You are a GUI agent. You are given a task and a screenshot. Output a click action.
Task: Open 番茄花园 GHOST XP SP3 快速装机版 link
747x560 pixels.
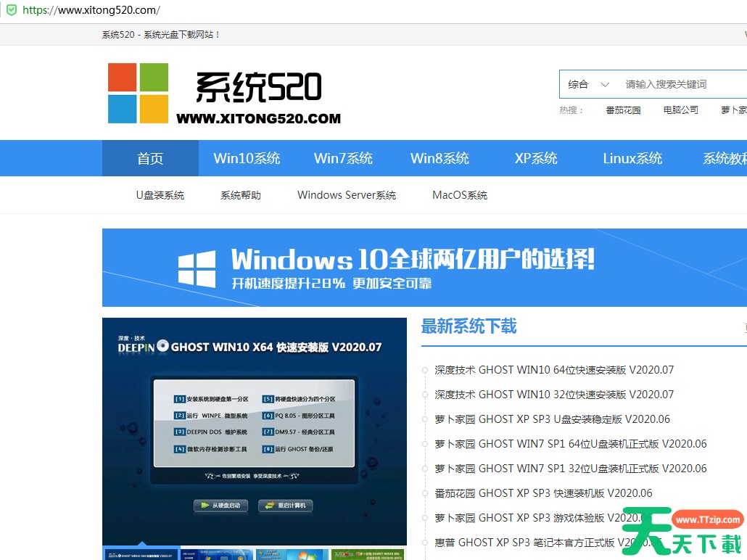click(544, 493)
